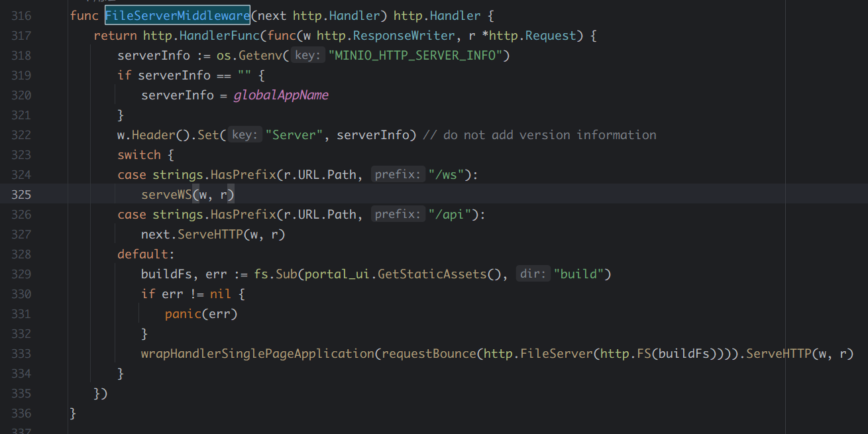Click the key: inlay hint before "Server"
868x434 pixels.
click(x=245, y=135)
